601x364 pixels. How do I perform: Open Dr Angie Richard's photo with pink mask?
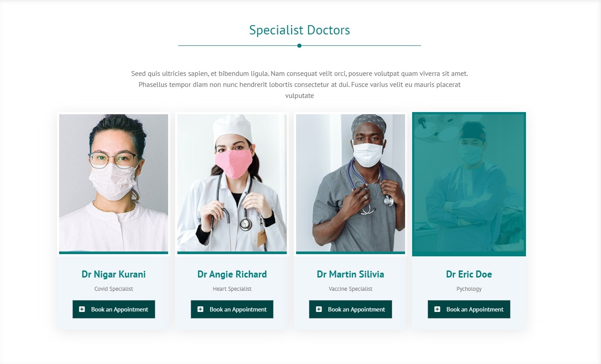click(x=232, y=183)
